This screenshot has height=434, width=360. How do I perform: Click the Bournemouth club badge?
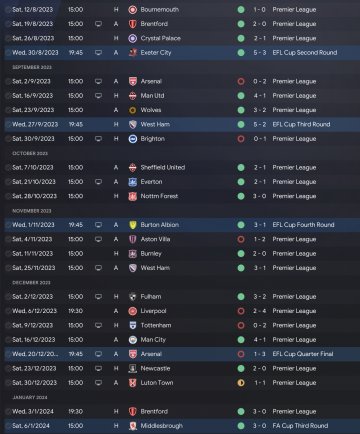pyautogui.click(x=133, y=10)
